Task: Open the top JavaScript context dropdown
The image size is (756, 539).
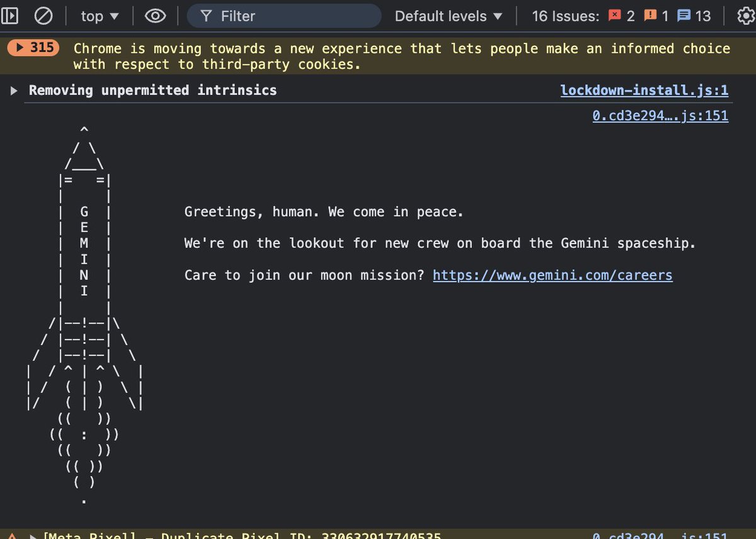Action: point(100,16)
